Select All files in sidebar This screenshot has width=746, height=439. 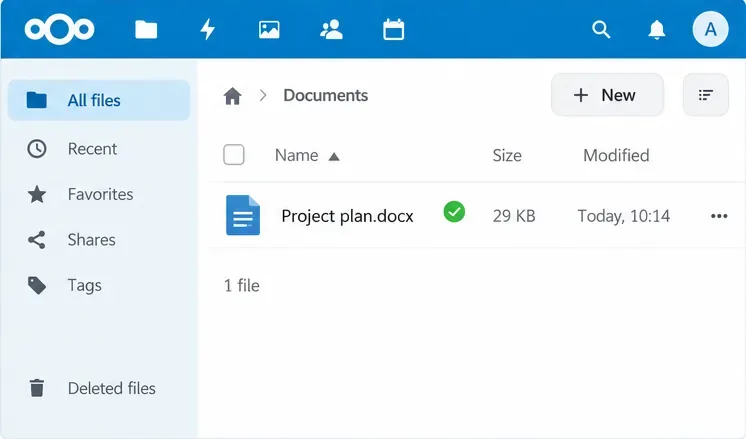click(x=99, y=100)
